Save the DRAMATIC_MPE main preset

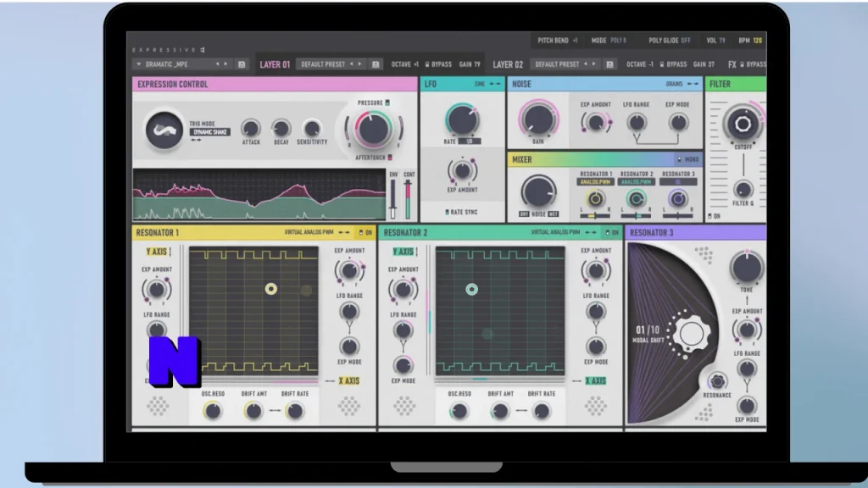242,64
